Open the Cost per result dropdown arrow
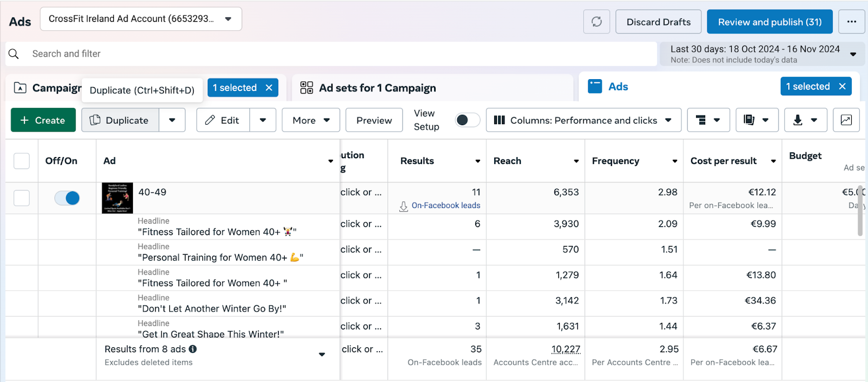Image resolution: width=868 pixels, height=382 pixels. tap(774, 161)
